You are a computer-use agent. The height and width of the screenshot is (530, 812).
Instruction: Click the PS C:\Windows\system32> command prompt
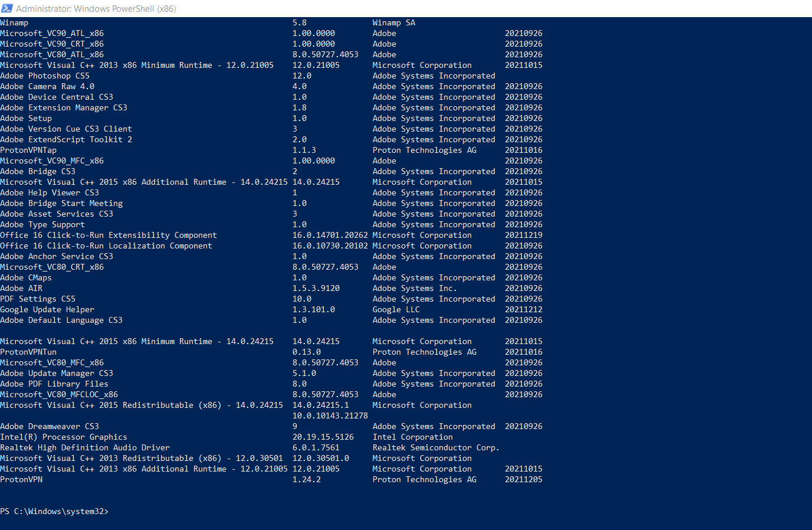(54, 512)
